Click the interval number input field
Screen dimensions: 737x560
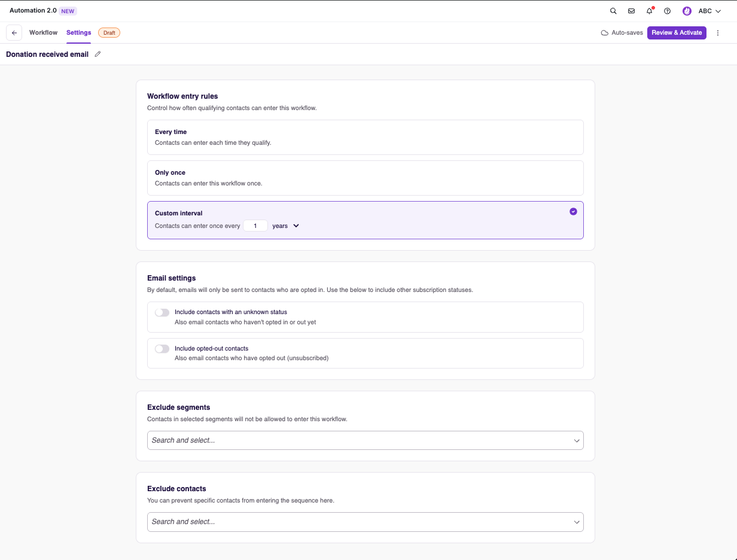(255, 226)
